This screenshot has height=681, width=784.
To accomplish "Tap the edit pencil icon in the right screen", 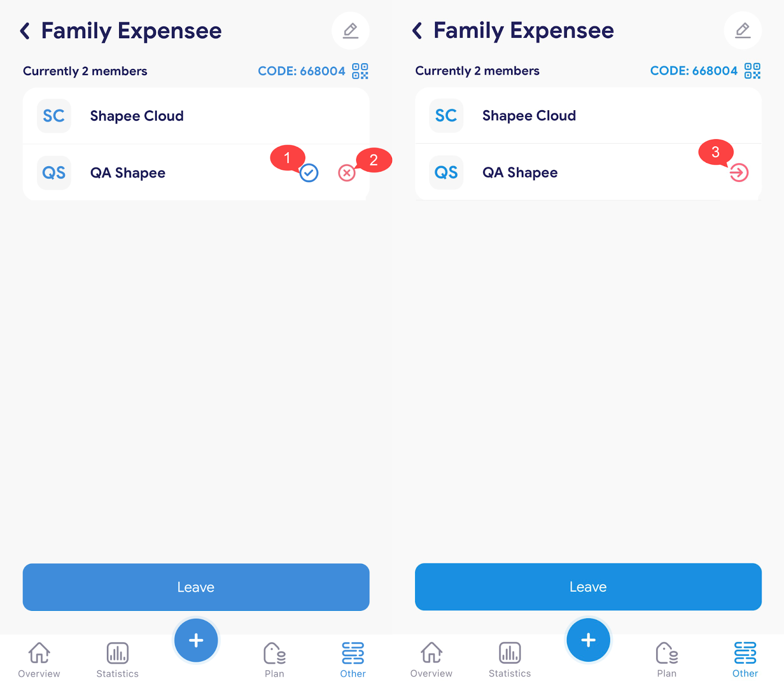I will (x=743, y=30).
